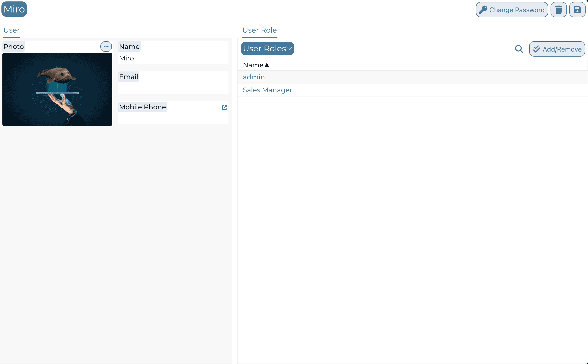Screen dimensions: 588x364
Task: Click into the Mobile Phone input field
Action: pyautogui.click(x=173, y=118)
